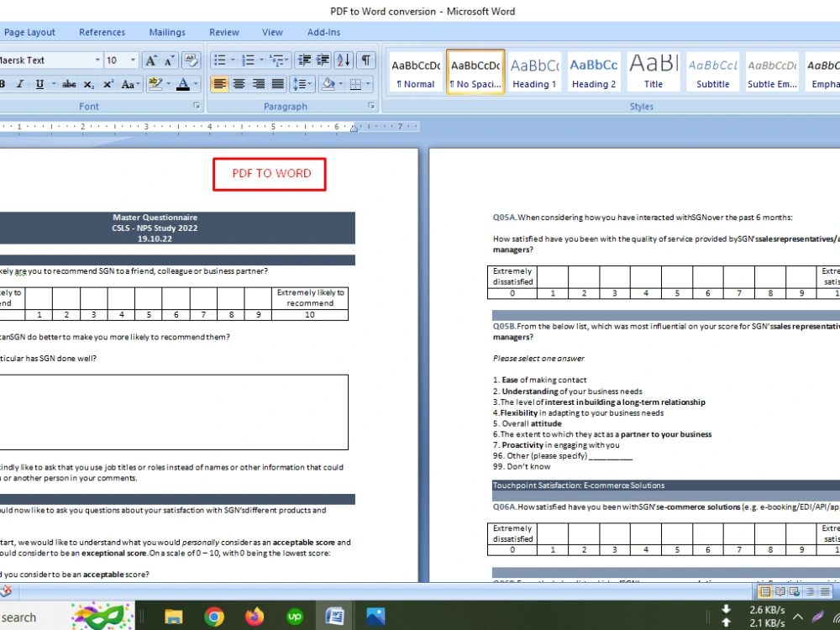The width and height of the screenshot is (840, 630).
Task: Open the Page Layout tab
Action: tap(29, 32)
